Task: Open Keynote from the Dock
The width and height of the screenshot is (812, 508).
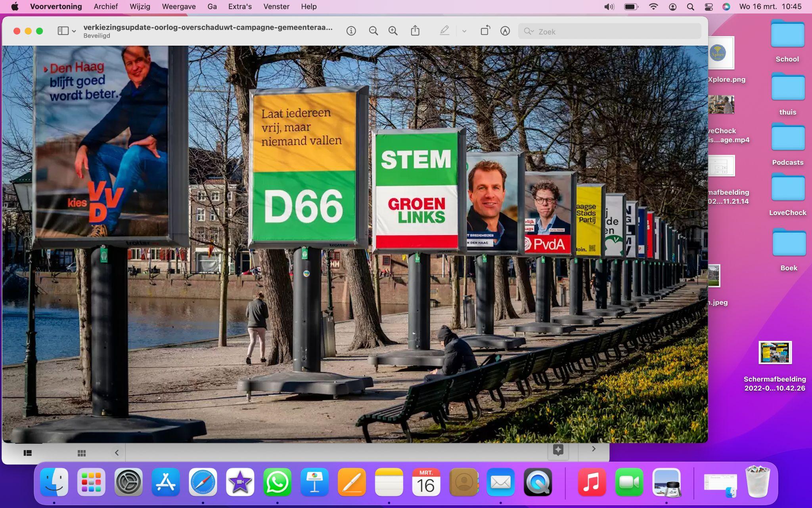Action: [314, 482]
